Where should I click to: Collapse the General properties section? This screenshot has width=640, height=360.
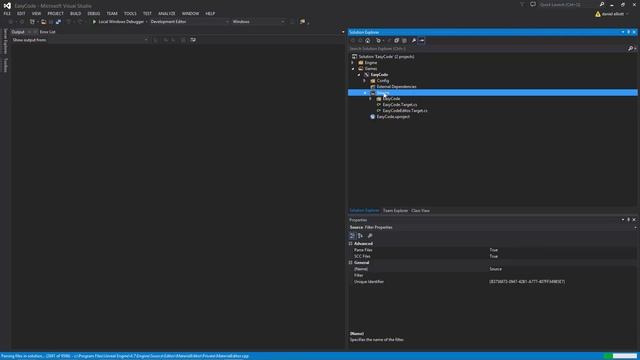(351, 262)
